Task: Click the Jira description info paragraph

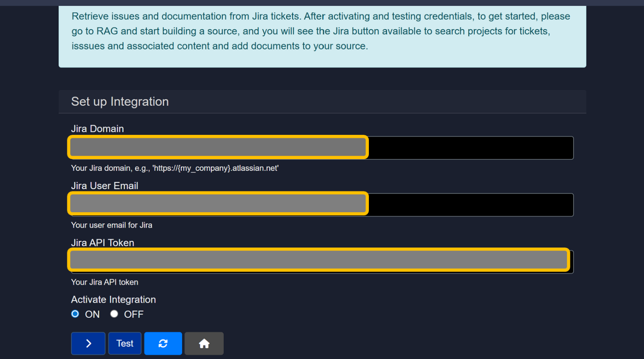Action: tap(321, 31)
